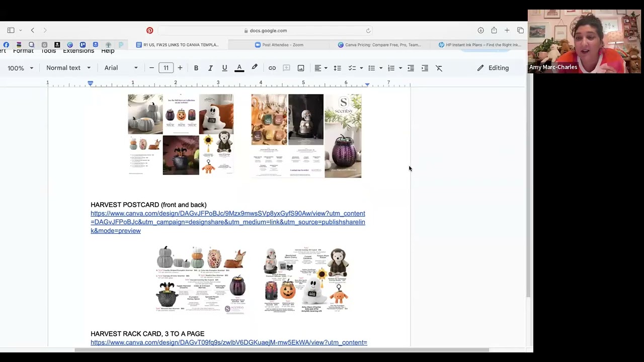Open the numbered list options arrow
Screen dimensions: 644x362
click(400, 68)
